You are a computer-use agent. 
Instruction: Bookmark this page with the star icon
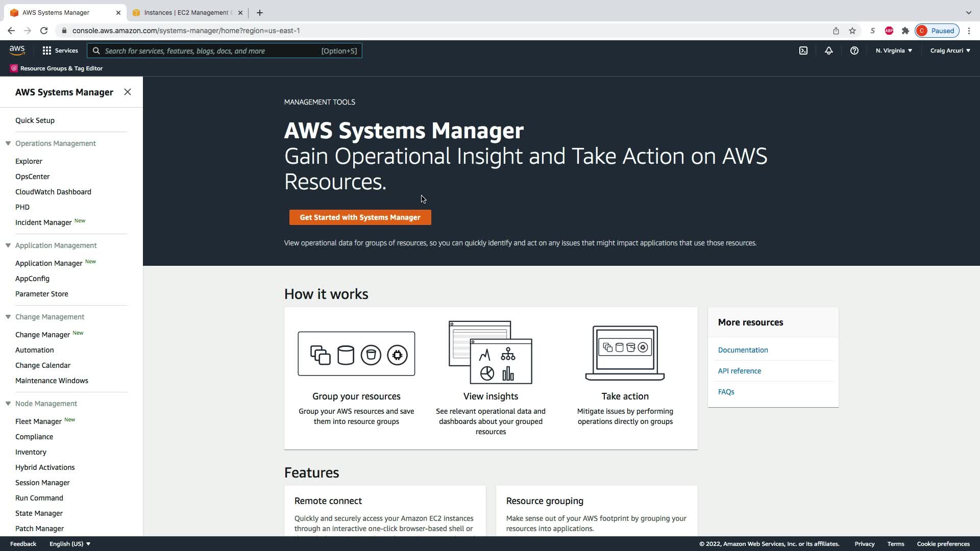pyautogui.click(x=852, y=31)
